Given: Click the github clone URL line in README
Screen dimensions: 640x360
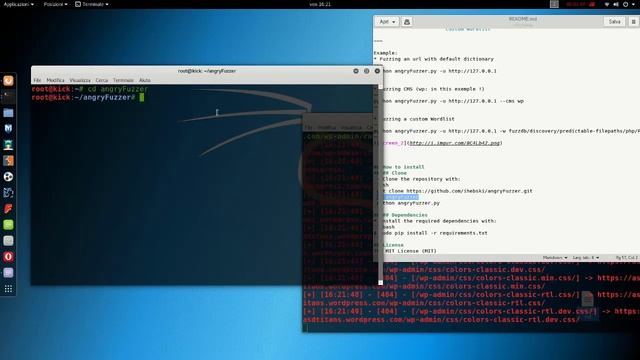Looking at the screenshot, I should 457,191.
